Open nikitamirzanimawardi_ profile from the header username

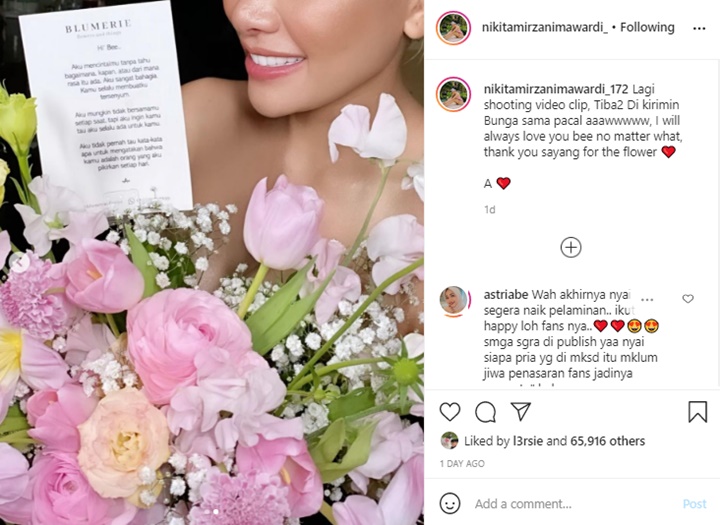[x=545, y=28]
